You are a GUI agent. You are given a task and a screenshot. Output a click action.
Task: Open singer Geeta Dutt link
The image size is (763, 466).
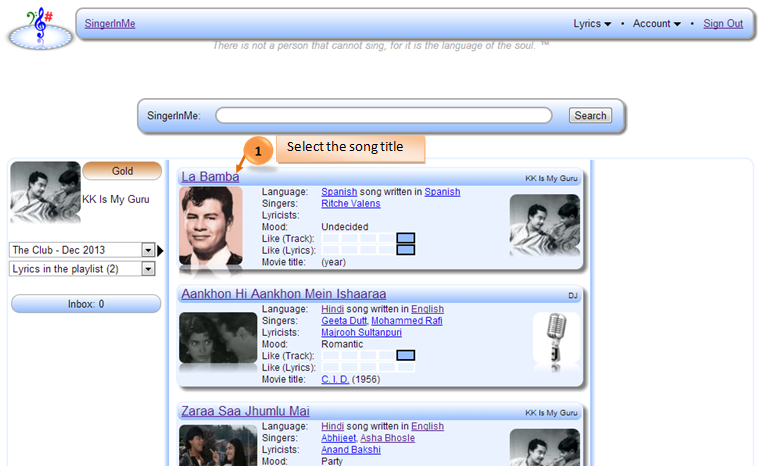pyautogui.click(x=344, y=321)
